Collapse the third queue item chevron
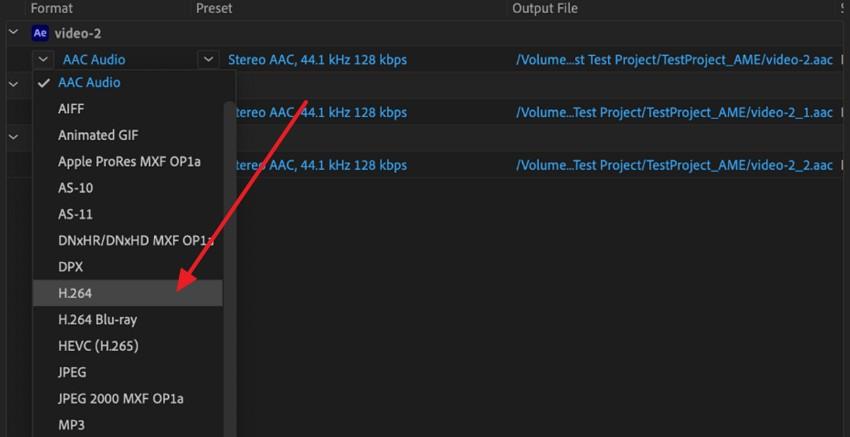The width and height of the screenshot is (850, 437). [13, 137]
